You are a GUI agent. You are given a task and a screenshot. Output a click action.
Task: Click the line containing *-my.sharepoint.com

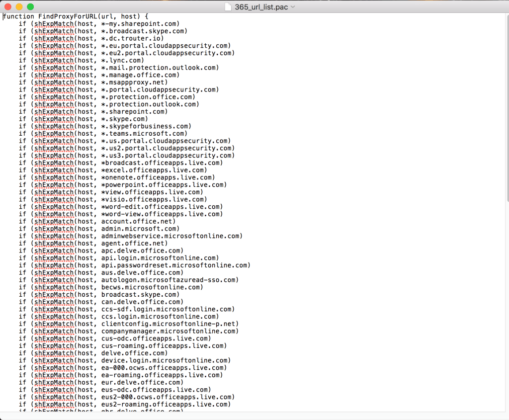99,23
